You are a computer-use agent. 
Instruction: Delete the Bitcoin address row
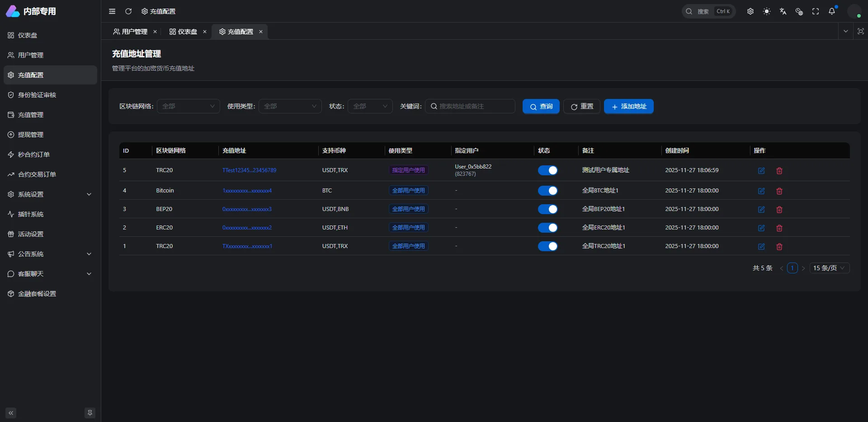[779, 191]
